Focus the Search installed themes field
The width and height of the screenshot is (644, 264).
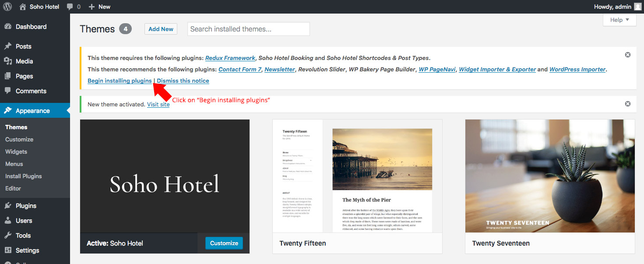(x=248, y=29)
